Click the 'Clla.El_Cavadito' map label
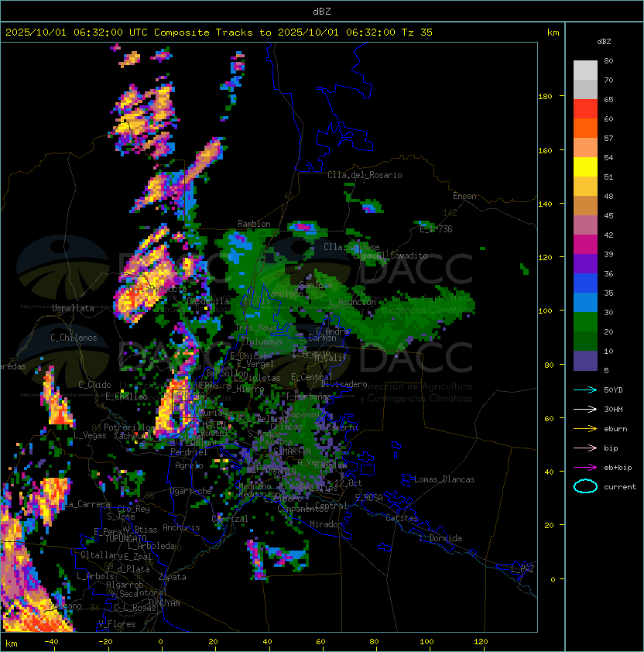Viewport: 644px width, 652px height. click(390, 256)
